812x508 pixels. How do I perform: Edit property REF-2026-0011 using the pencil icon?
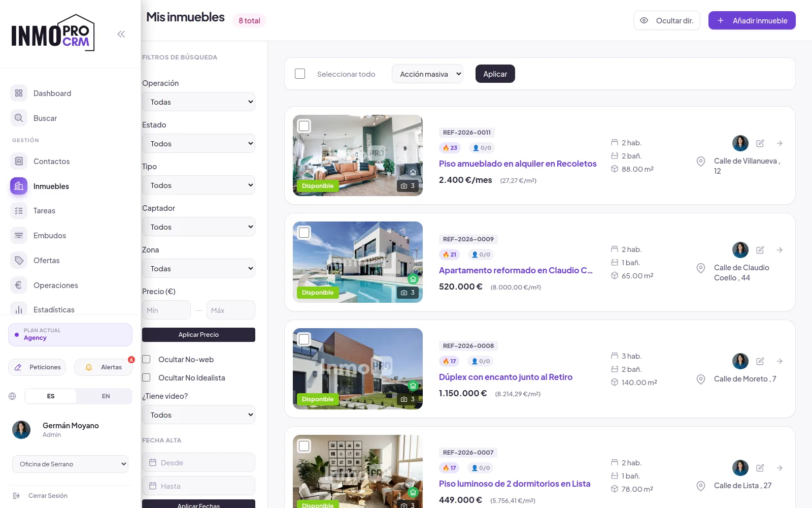click(760, 143)
